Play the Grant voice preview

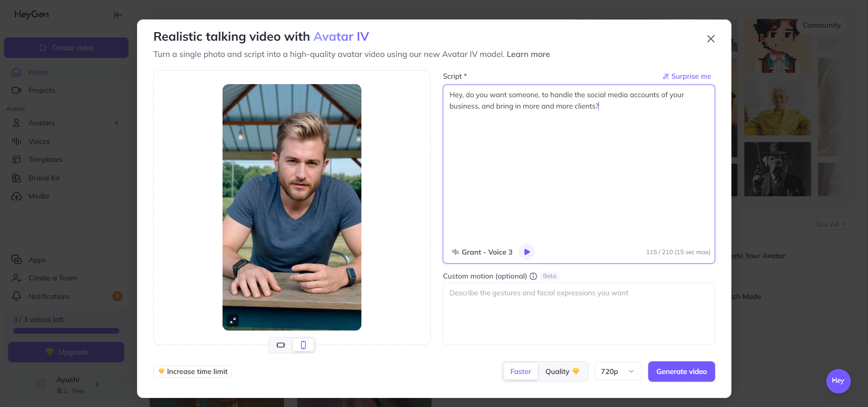[527, 252]
